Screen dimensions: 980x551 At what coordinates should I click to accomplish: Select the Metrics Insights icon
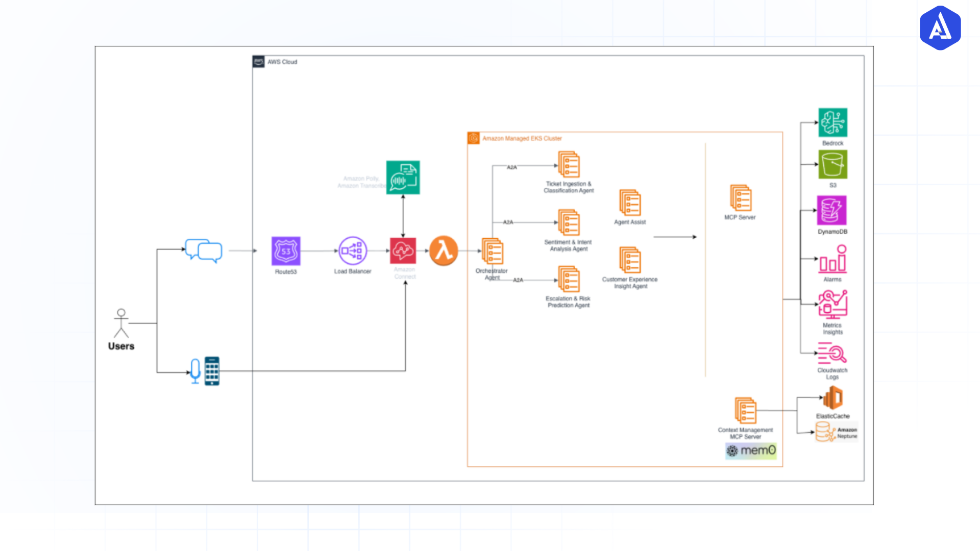click(x=832, y=305)
